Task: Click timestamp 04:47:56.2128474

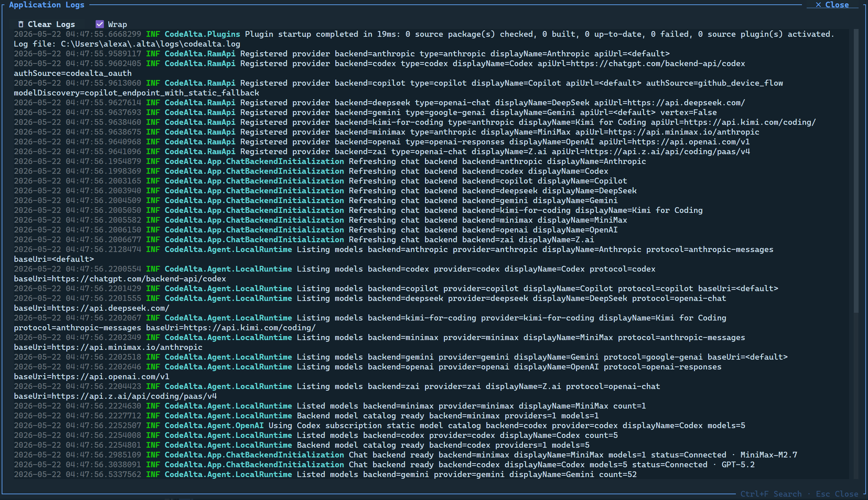Action: coord(103,249)
